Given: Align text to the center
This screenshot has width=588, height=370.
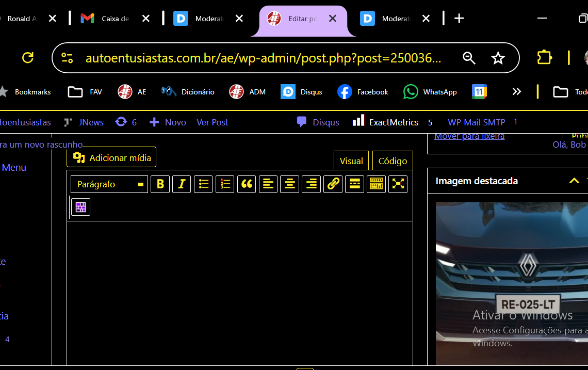Looking at the screenshot, I should [x=290, y=184].
